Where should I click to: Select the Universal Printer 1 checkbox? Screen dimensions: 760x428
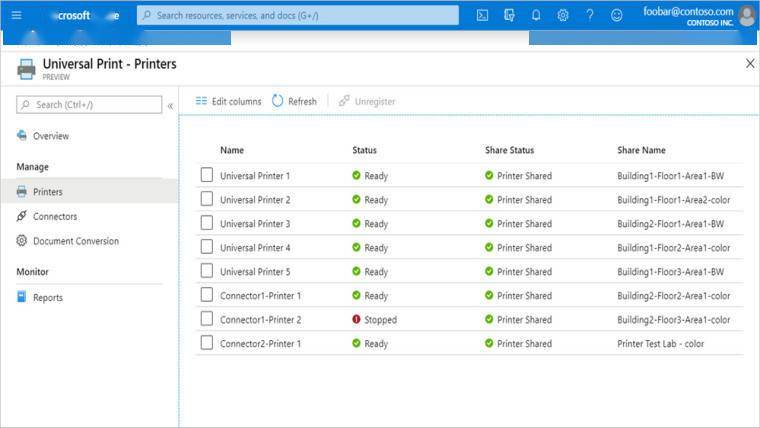coord(207,175)
